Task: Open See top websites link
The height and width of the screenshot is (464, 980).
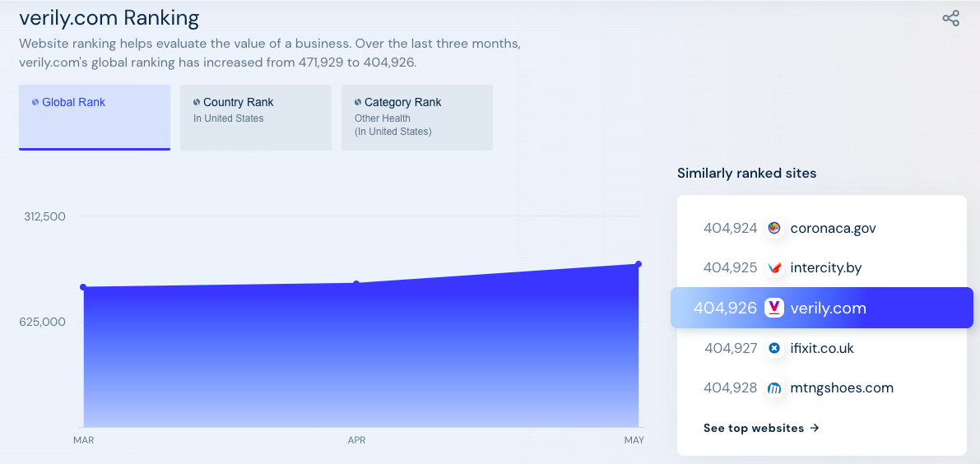Action: (x=761, y=428)
